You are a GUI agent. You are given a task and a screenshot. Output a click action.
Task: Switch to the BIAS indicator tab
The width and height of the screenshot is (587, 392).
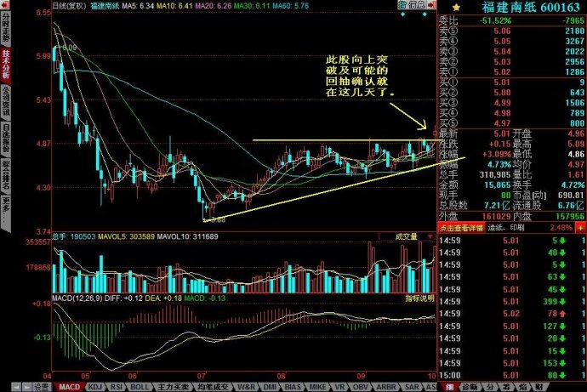click(293, 387)
